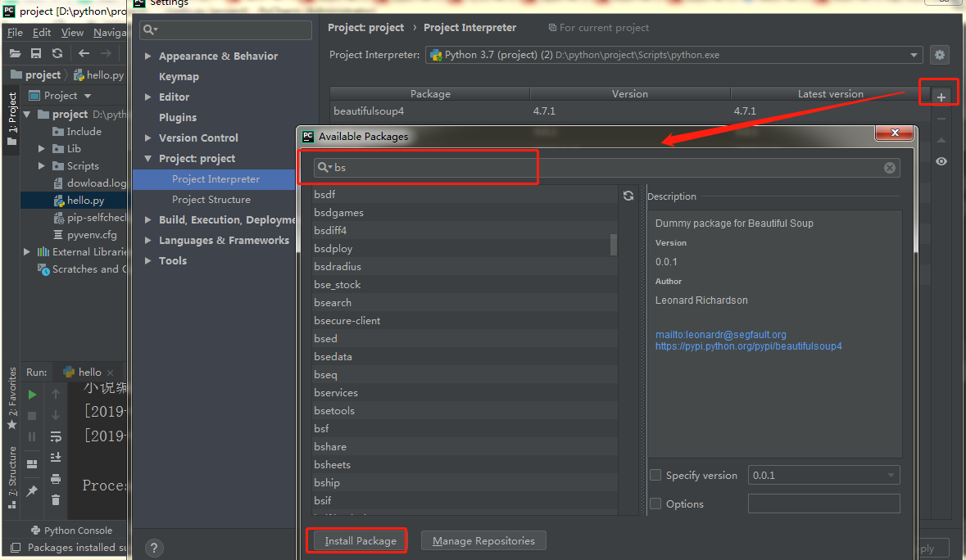The image size is (966, 560).
Task: Click the Options text input field
Action: point(823,504)
